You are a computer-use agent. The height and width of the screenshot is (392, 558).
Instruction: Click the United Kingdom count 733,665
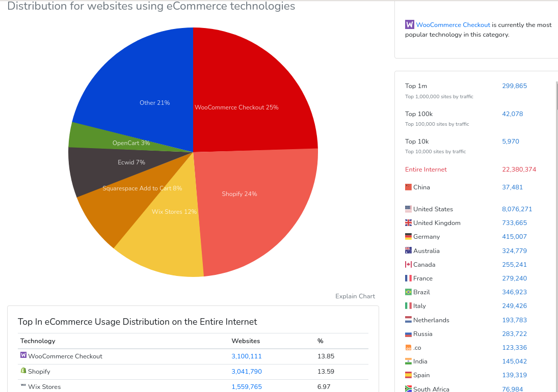[x=514, y=223]
